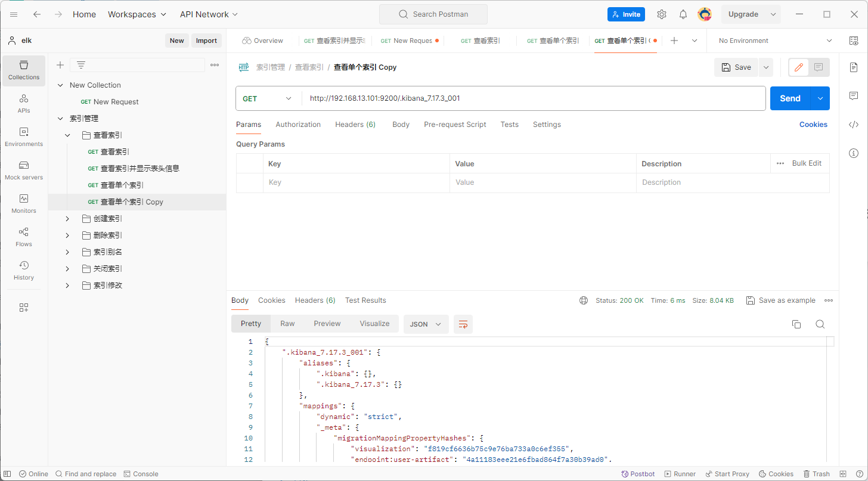The width and height of the screenshot is (868, 481).
Task: Open the Mock servers sidebar panel
Action: tap(24, 170)
